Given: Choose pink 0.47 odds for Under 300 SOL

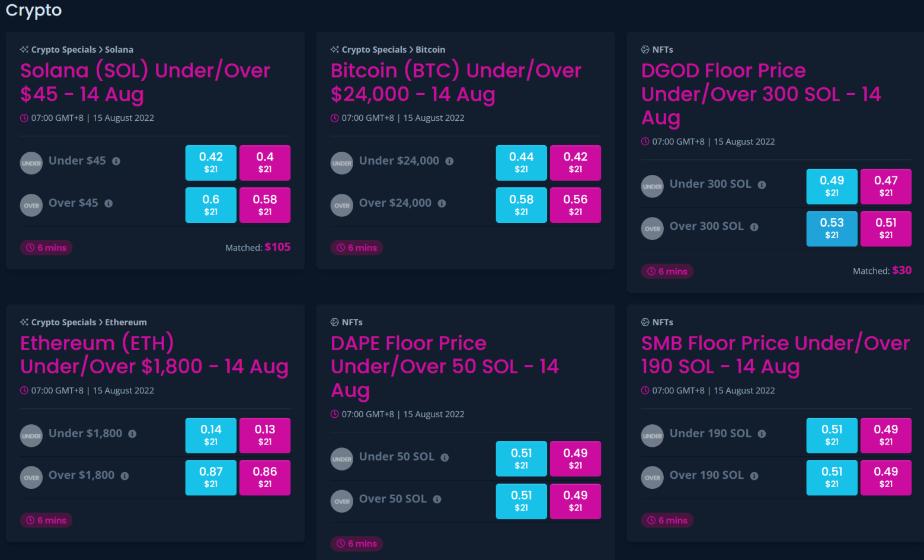Looking at the screenshot, I should [x=885, y=186].
